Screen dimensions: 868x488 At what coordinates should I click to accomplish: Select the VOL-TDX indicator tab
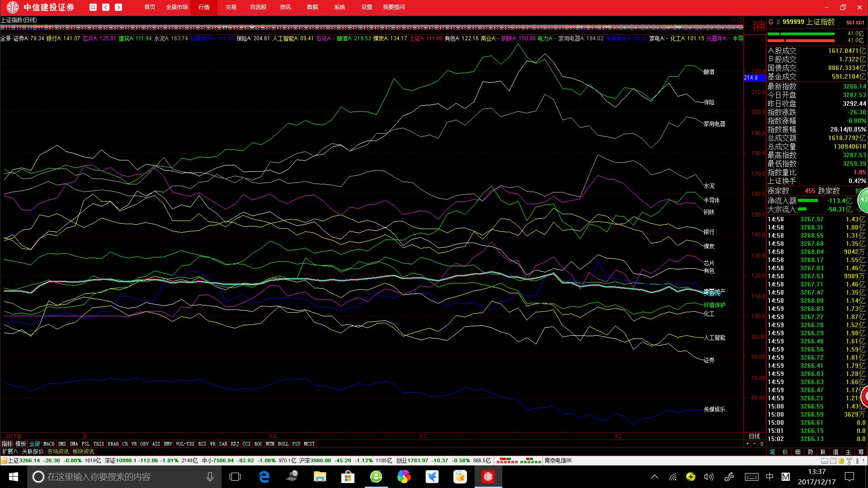(x=185, y=444)
